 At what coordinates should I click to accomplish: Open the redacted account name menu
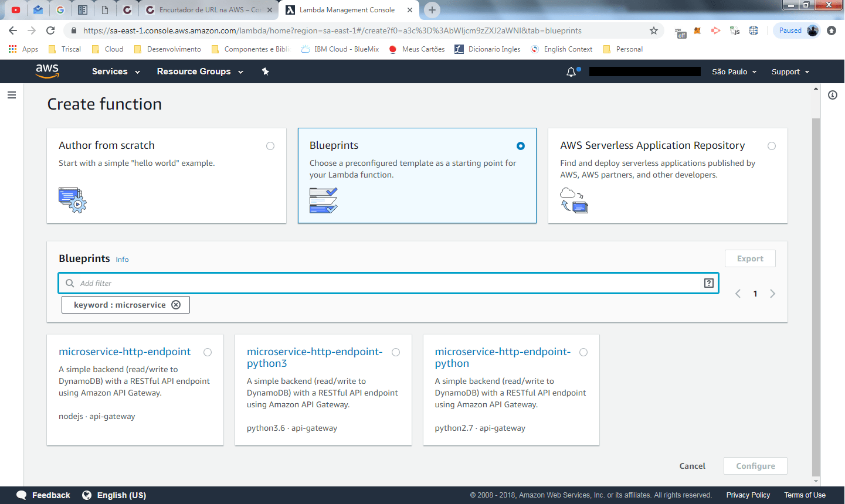[645, 71]
